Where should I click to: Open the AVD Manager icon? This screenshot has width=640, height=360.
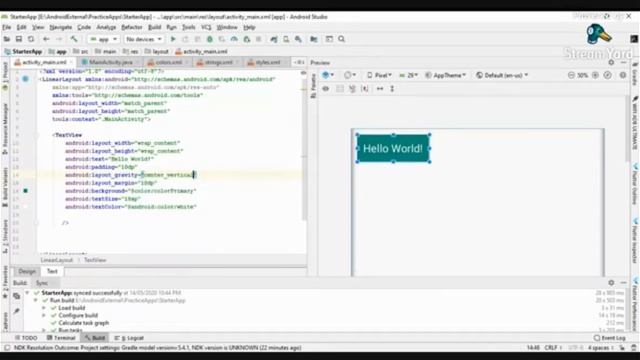(x=286, y=39)
